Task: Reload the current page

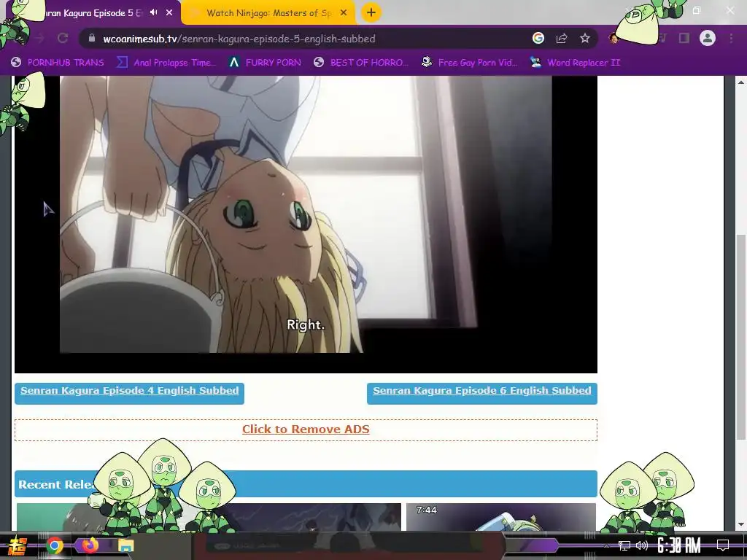Action: [x=63, y=39]
